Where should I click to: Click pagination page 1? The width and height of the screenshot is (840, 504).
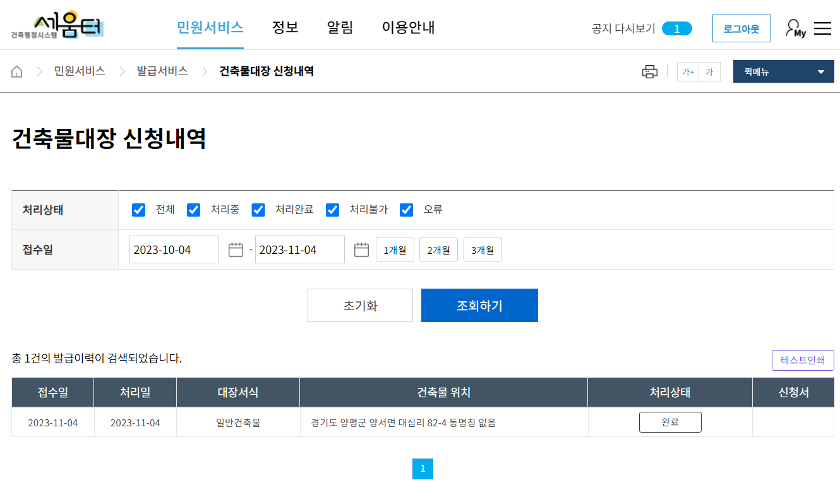423,469
